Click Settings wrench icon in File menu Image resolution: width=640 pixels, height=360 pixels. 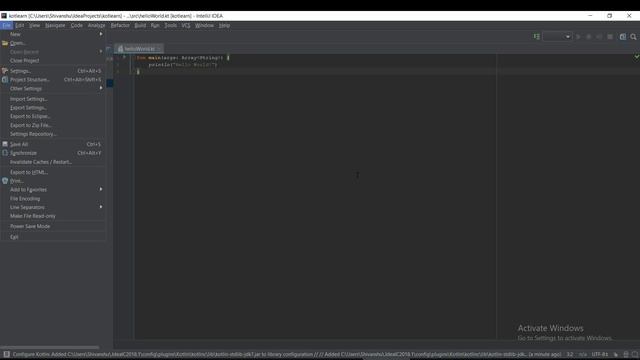point(5,71)
